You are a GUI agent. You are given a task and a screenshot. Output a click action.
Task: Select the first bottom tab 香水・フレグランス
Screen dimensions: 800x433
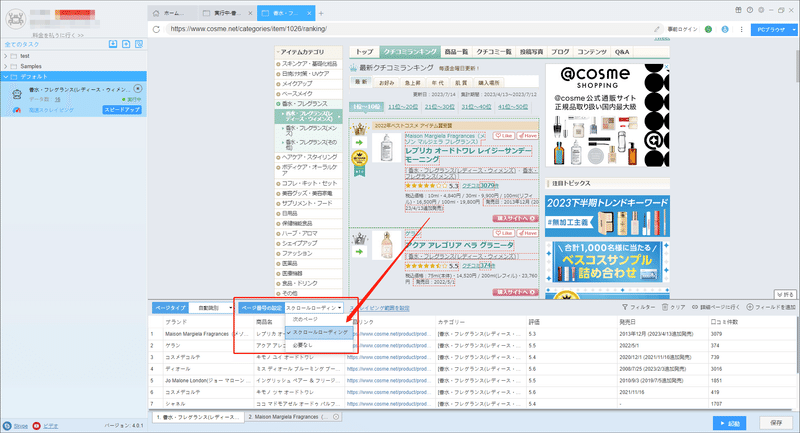[198, 417]
